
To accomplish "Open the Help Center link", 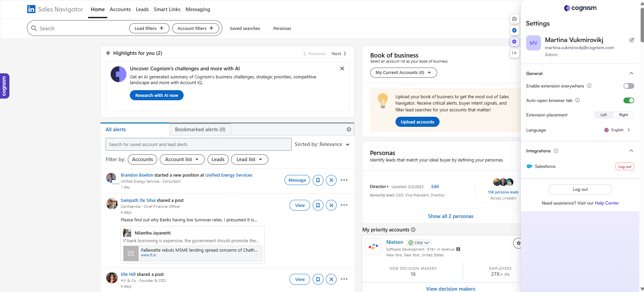I will 606,203.
